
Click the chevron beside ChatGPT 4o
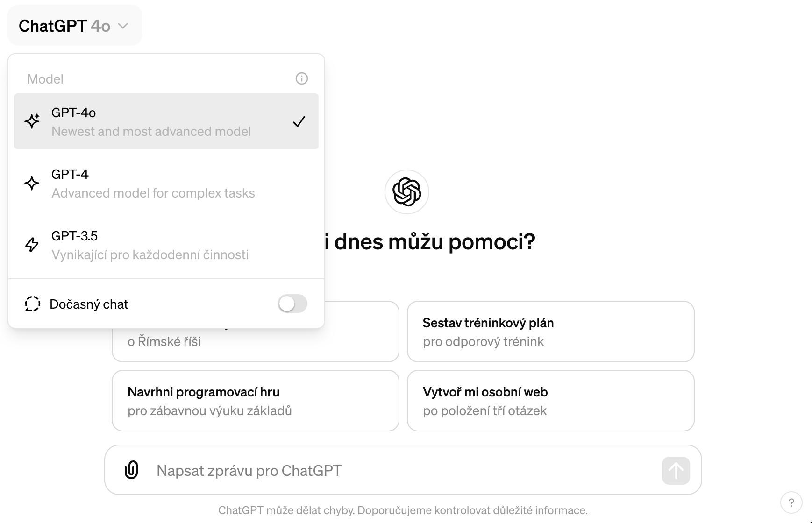coord(123,26)
